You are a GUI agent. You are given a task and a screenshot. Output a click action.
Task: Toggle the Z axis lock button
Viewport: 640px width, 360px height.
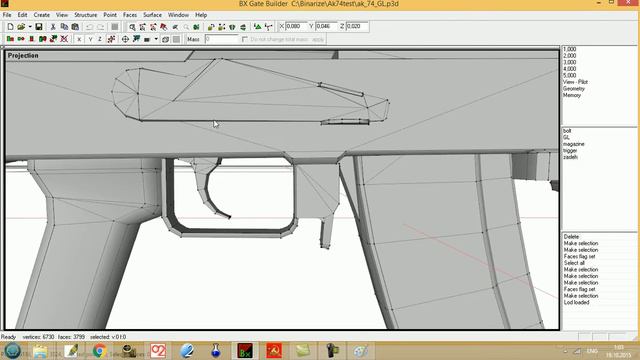coord(100,39)
